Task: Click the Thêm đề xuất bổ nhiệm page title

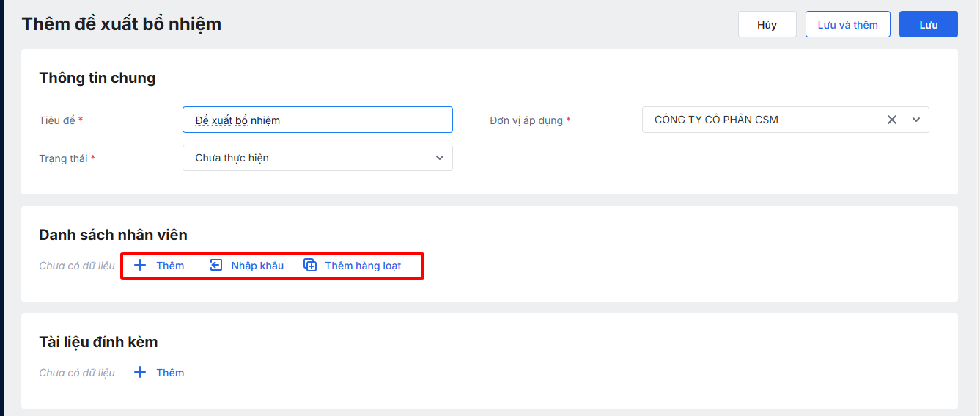Action: [x=122, y=23]
